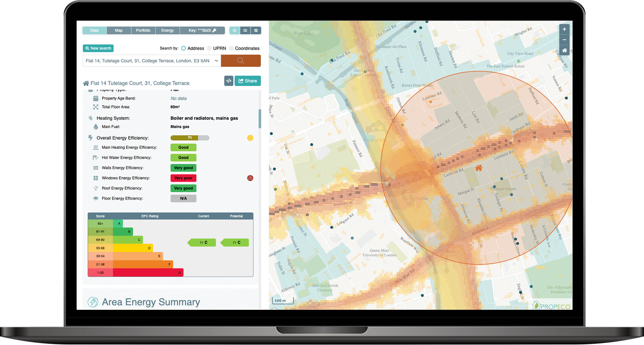Start a New search
The width and height of the screenshot is (644, 345).
click(x=98, y=48)
